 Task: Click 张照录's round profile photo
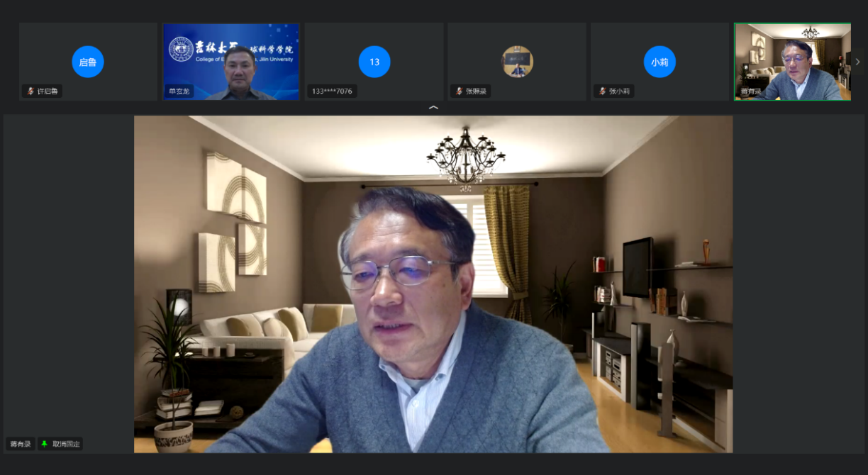pyautogui.click(x=517, y=62)
